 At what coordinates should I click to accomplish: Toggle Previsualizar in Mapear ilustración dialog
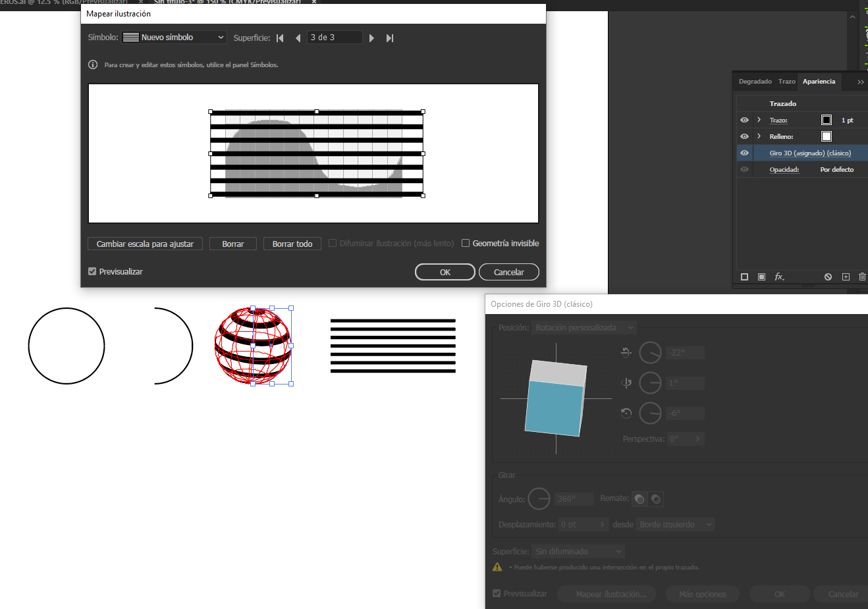click(92, 271)
